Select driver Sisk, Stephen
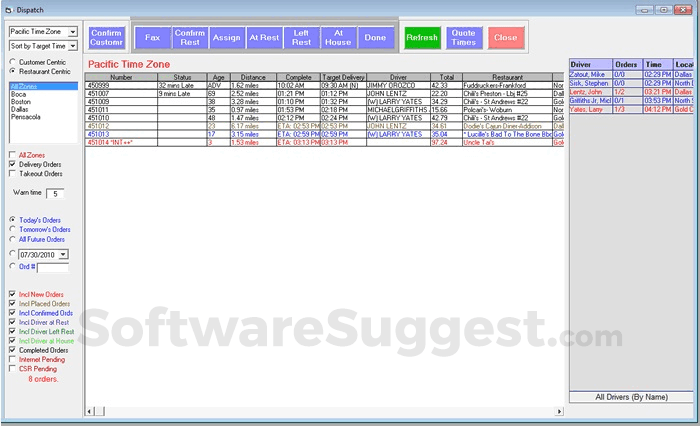 [x=631, y=84]
